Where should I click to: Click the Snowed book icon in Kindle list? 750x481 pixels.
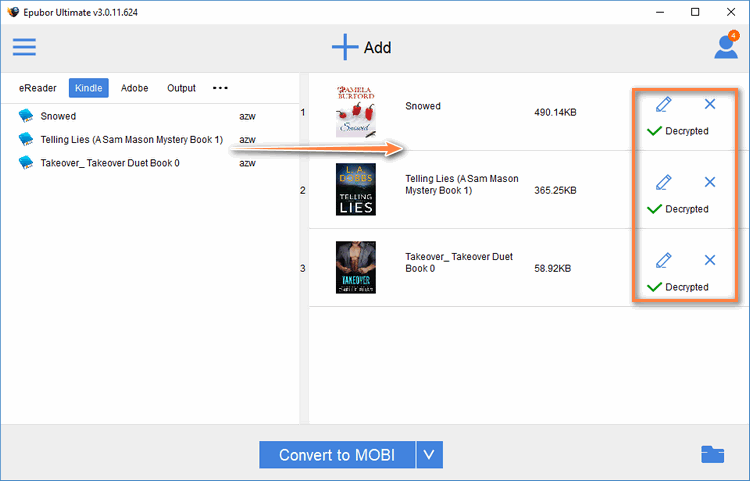click(26, 116)
